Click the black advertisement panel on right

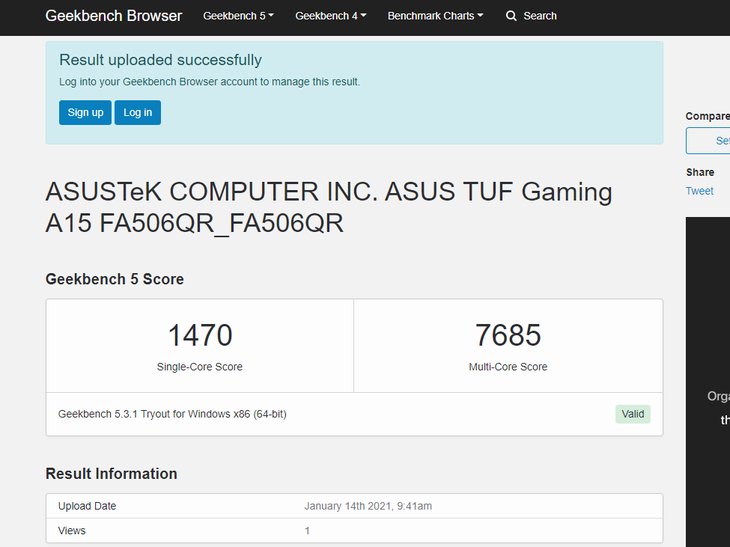708,380
